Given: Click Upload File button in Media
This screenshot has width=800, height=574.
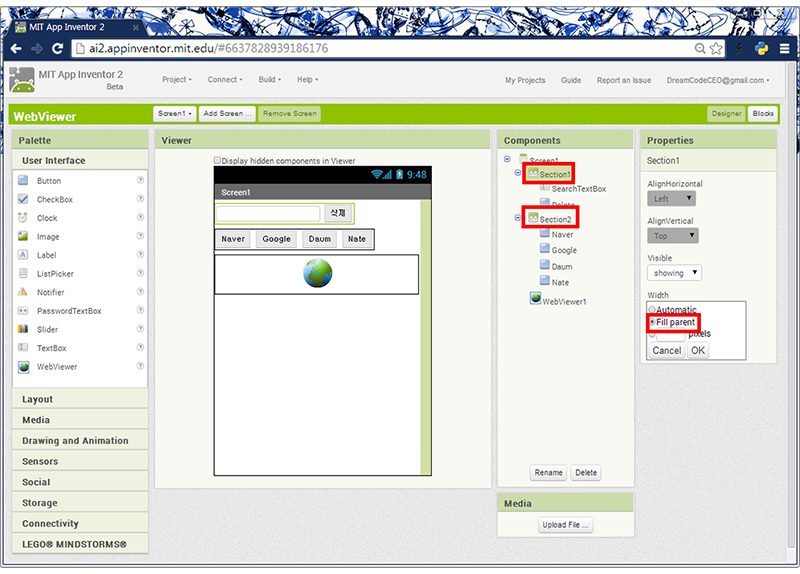Looking at the screenshot, I should 565,525.
